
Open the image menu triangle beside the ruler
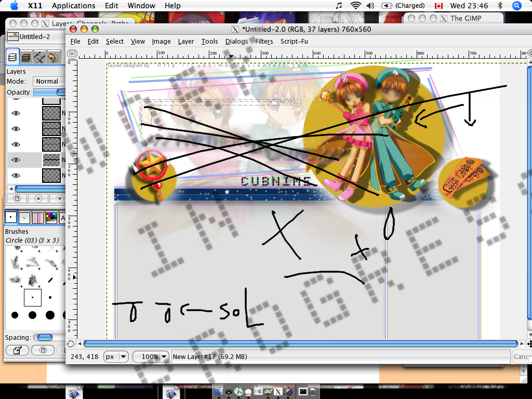tap(72, 54)
